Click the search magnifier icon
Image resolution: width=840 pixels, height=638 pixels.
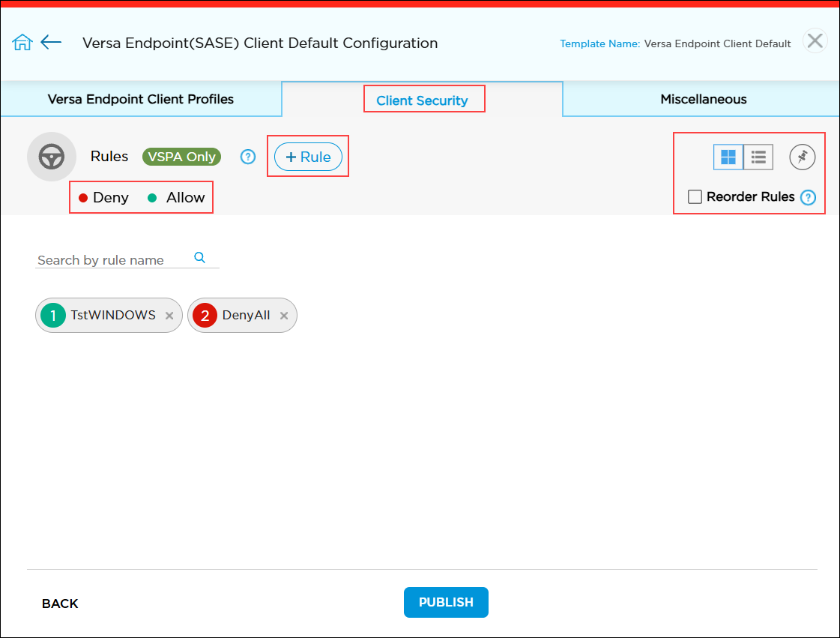[199, 257]
